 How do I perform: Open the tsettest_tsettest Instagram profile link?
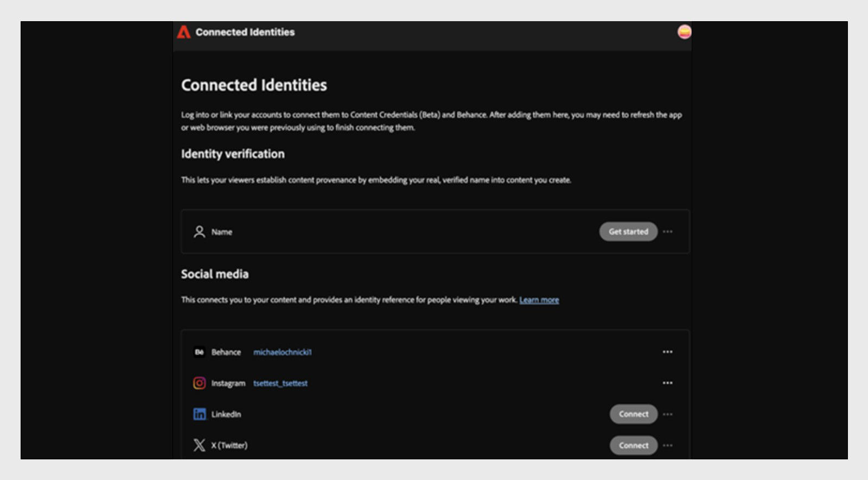pos(280,383)
